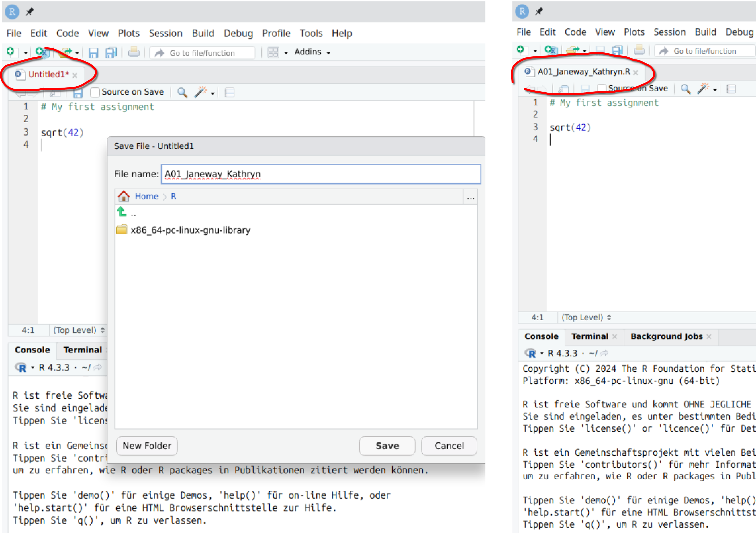Click compile report notebook icon in right editor
The height and width of the screenshot is (533, 756).
click(731, 89)
